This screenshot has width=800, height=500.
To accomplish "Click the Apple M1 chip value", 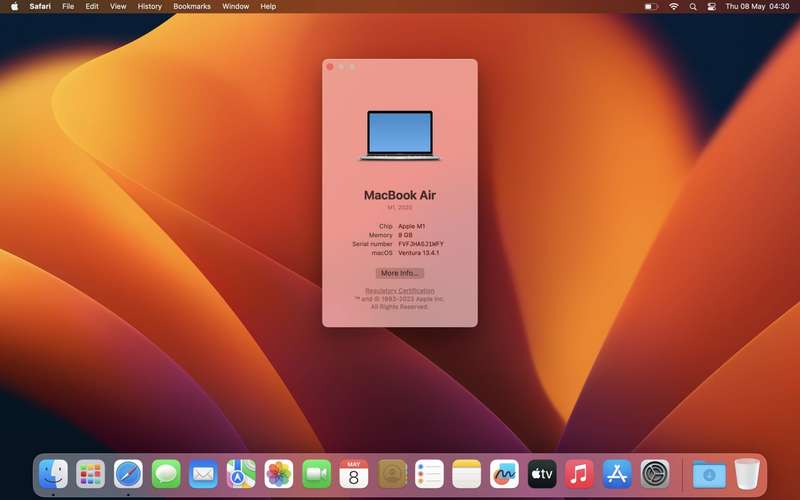I will point(412,226).
